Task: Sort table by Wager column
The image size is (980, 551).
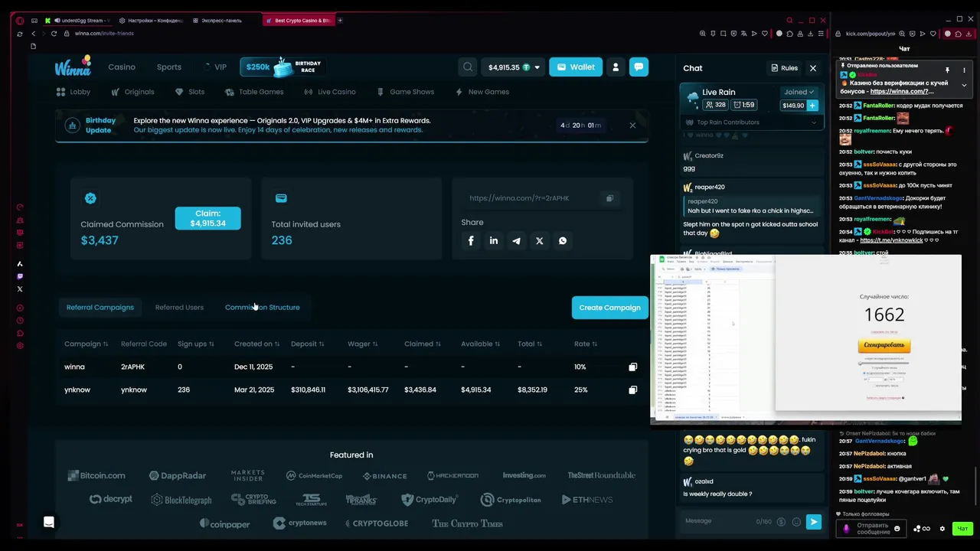Action: [362, 344]
